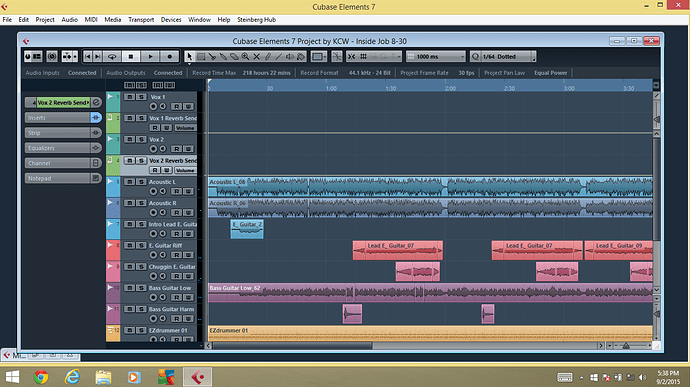Select the EZdrummer 01 MIDI part
Screen dimensions: 690x387
click(430, 333)
